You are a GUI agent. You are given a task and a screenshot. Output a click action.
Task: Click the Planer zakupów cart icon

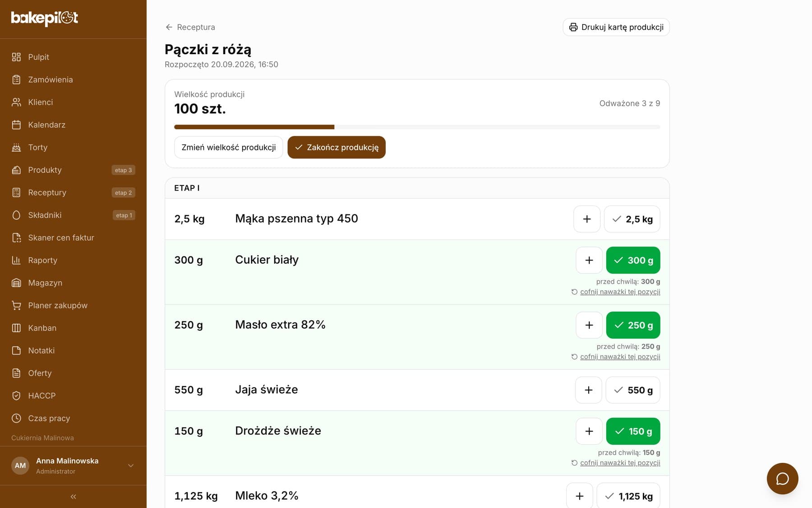click(16, 305)
